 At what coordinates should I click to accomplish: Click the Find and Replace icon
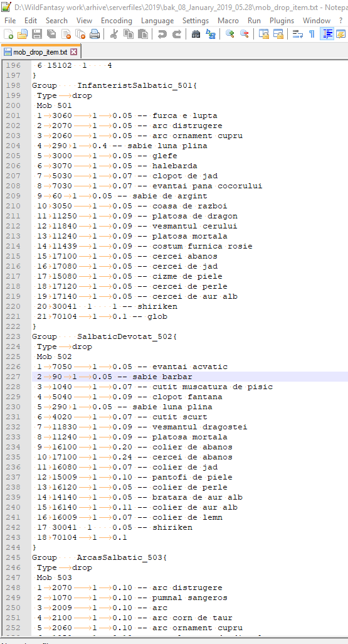211,35
